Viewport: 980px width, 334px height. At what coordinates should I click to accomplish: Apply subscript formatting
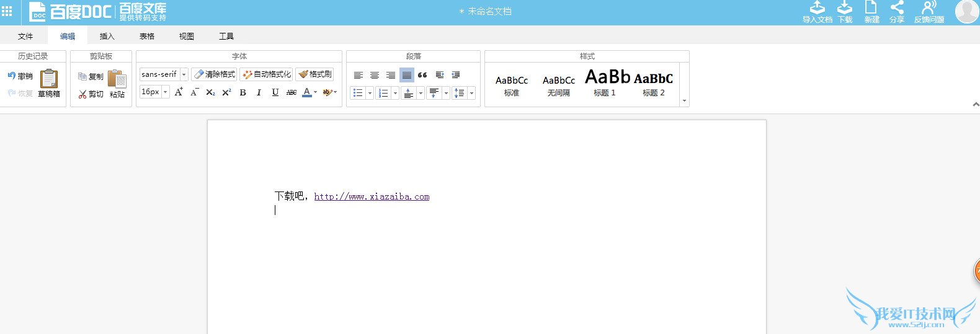(210, 92)
